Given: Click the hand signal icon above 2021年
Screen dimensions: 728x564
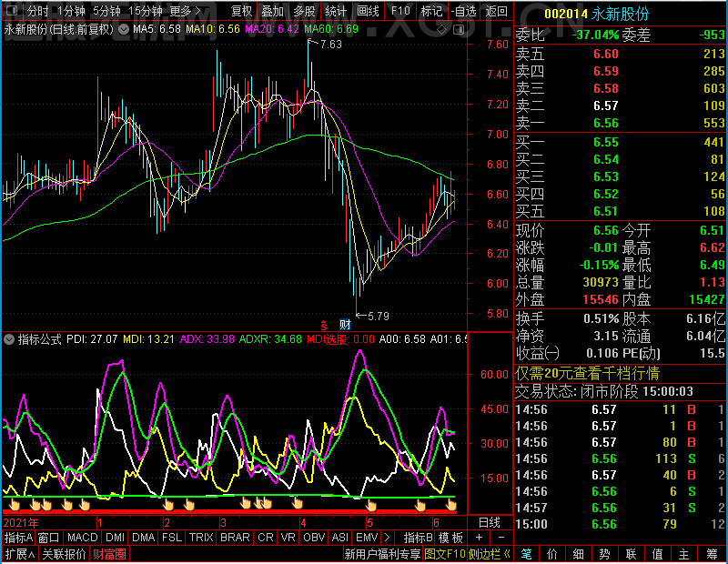Looking at the screenshot, I should (15, 505).
